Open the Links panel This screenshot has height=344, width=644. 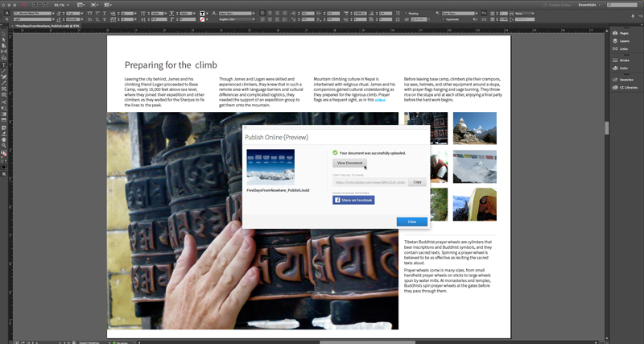pos(624,49)
